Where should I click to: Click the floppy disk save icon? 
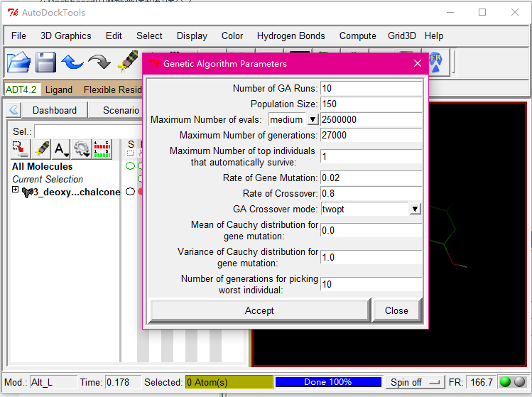(x=45, y=62)
